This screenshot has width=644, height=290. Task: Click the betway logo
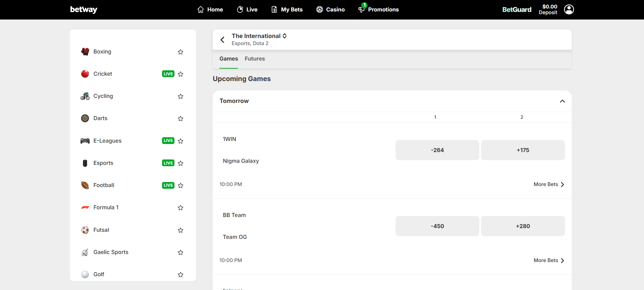tap(84, 9)
